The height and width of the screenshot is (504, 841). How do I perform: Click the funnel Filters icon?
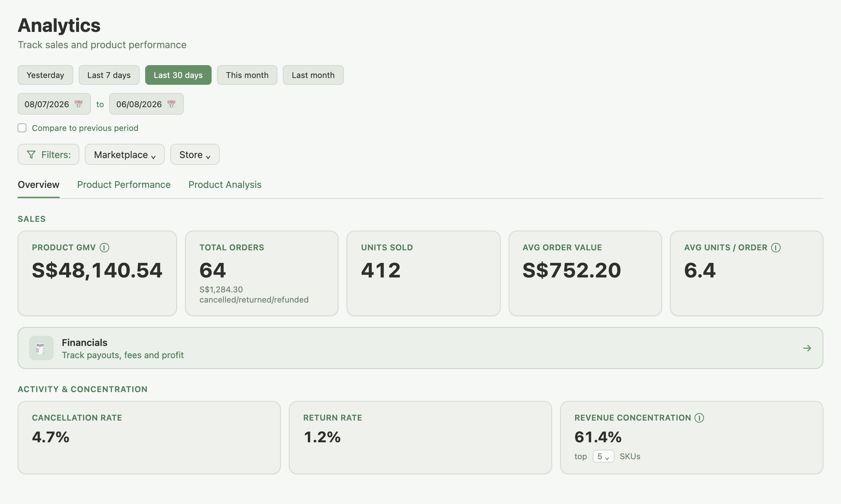tap(31, 155)
